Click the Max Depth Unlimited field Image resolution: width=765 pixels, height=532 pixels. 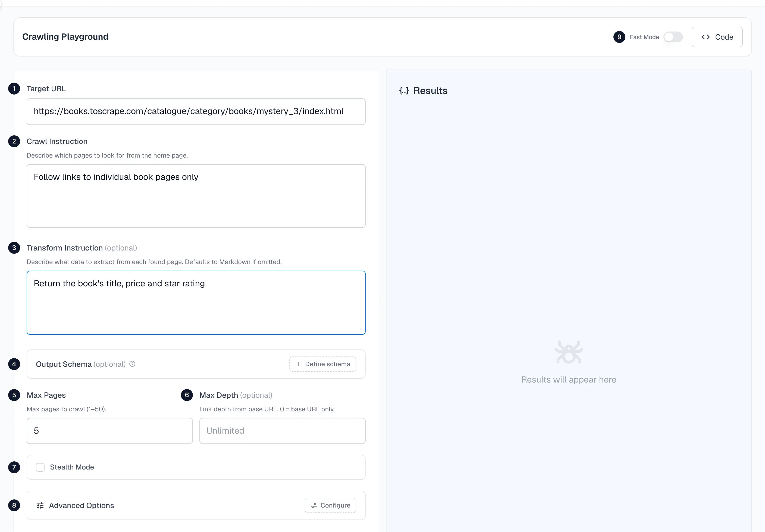282,431
